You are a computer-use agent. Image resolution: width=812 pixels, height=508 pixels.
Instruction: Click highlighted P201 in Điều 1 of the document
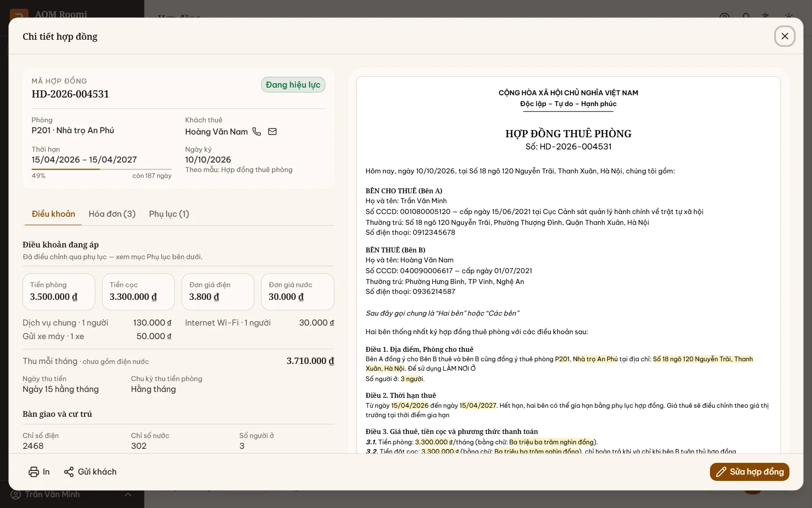[x=562, y=359]
